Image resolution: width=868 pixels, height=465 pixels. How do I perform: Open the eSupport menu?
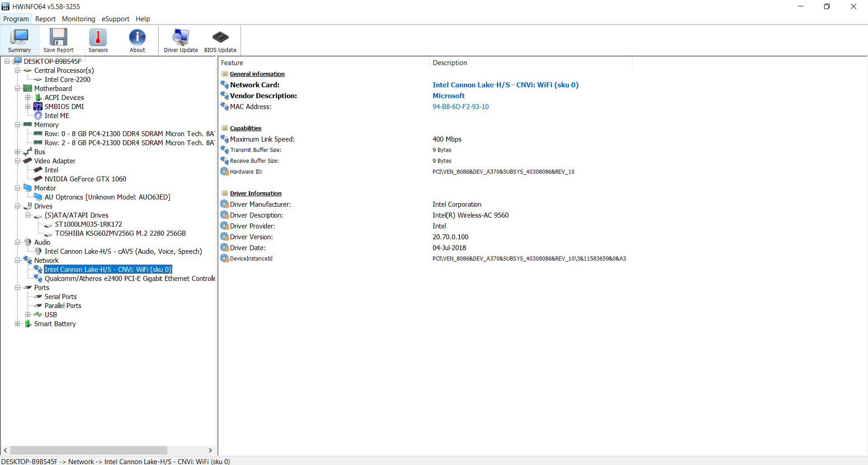point(115,19)
